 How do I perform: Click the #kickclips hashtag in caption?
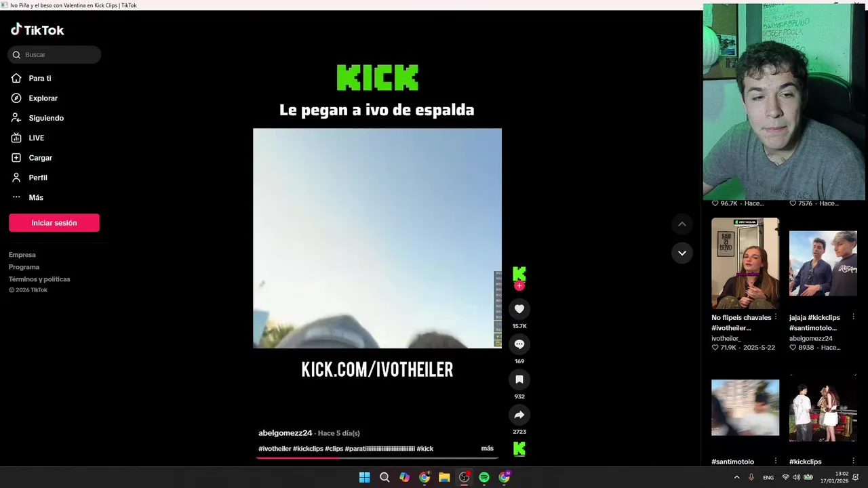pos(308,449)
